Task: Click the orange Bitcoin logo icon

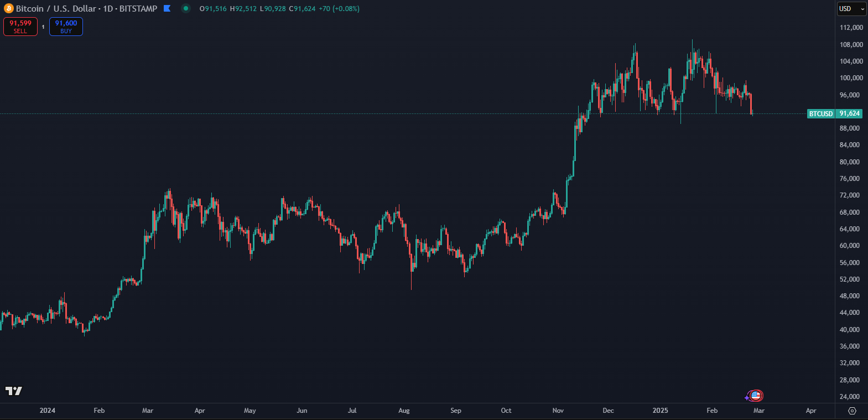Action: tap(9, 8)
